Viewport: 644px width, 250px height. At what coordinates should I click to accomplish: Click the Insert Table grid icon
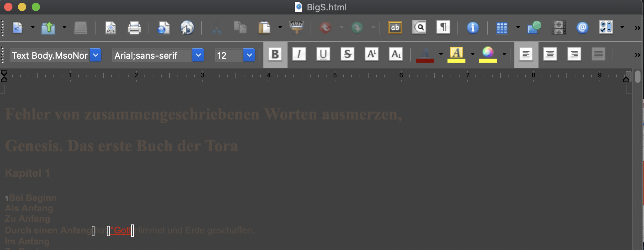tap(502, 28)
